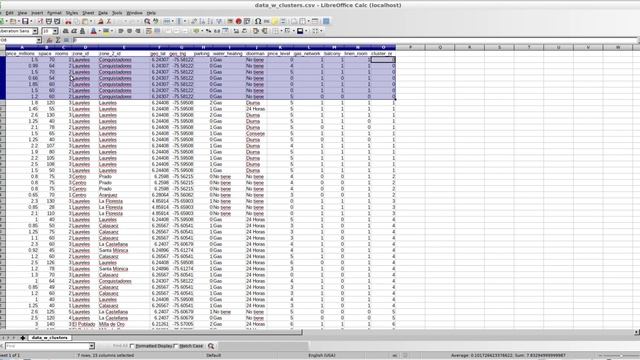Align cell text left icon
This screenshot has height=360, width=640.
coord(121,31)
